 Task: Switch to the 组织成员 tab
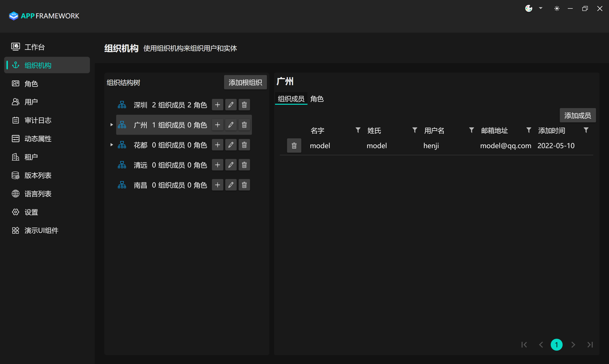pyautogui.click(x=291, y=99)
